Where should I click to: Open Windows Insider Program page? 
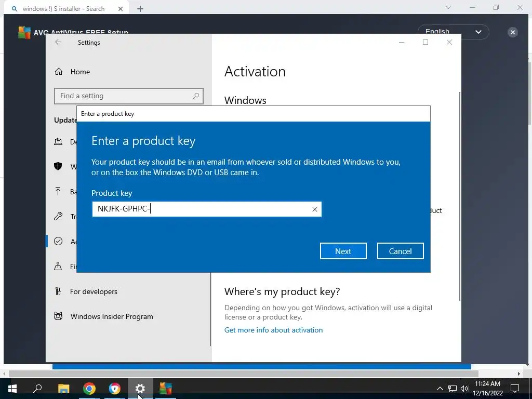(112, 316)
